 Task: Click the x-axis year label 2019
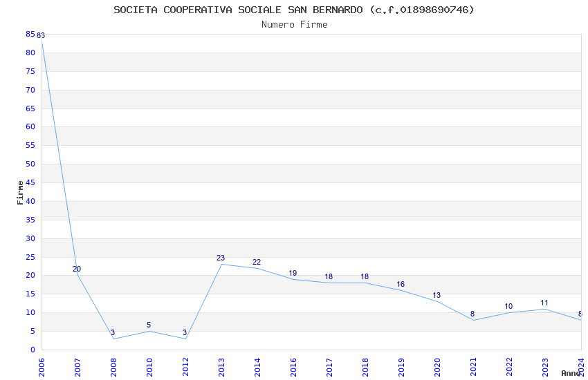tap(402, 368)
